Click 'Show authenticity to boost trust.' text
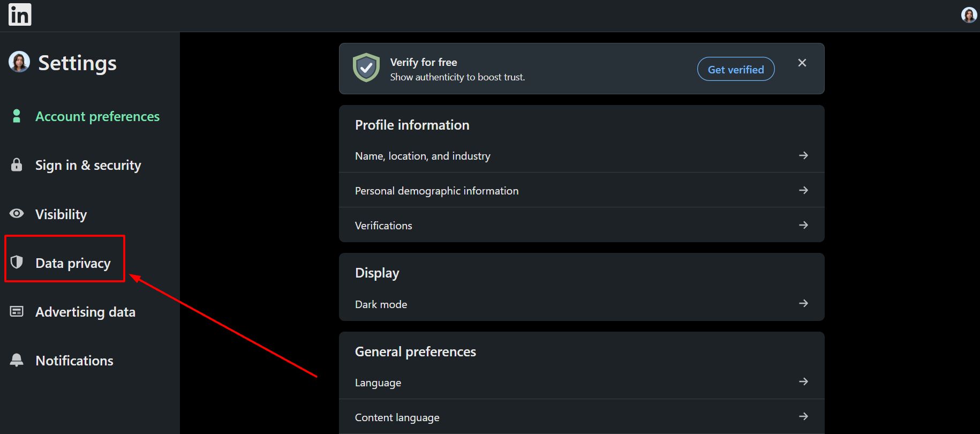This screenshot has height=434, width=980. (457, 77)
